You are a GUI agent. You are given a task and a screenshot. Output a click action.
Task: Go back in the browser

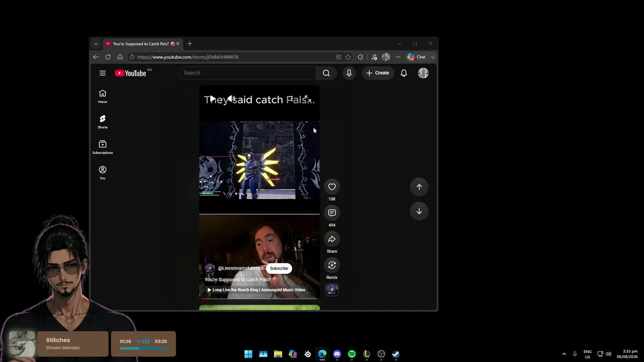[x=96, y=57]
